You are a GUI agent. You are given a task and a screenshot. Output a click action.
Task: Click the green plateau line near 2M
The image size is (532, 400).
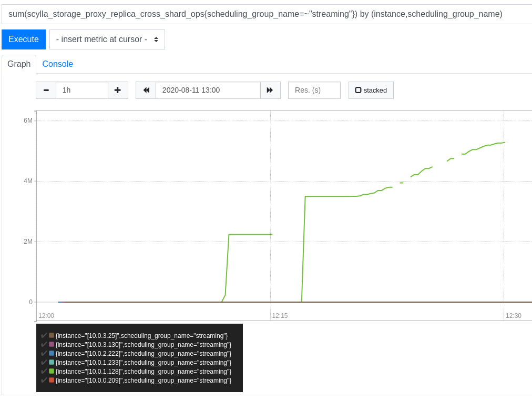tap(250, 234)
